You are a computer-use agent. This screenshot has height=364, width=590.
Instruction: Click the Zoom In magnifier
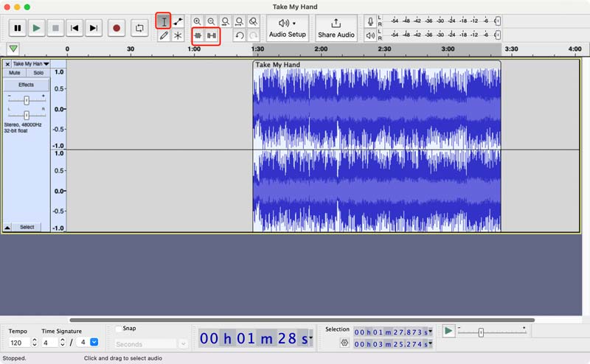click(197, 21)
